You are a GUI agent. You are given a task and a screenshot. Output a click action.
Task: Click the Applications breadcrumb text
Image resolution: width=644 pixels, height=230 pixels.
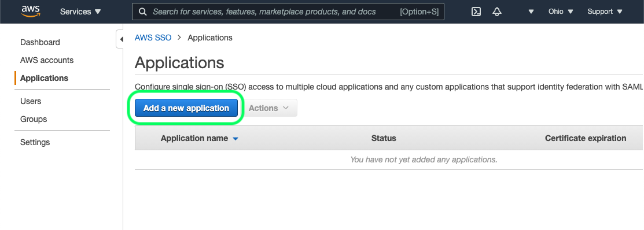click(210, 38)
